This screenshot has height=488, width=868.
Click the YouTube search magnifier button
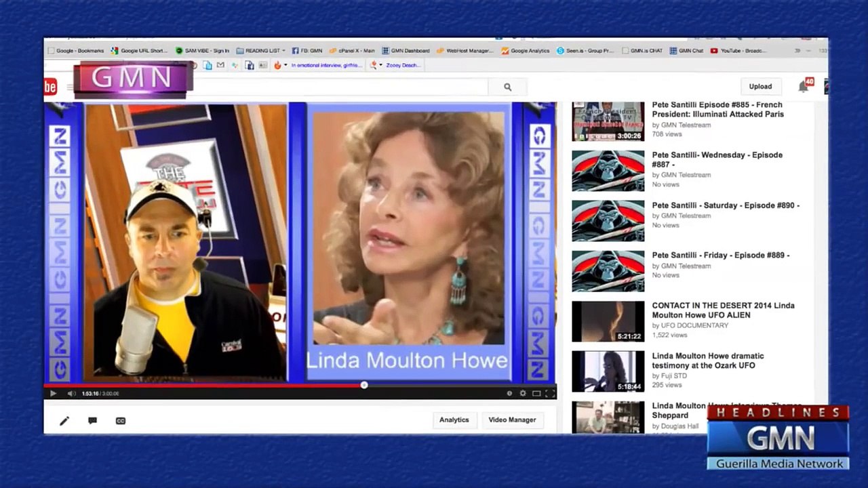[507, 87]
